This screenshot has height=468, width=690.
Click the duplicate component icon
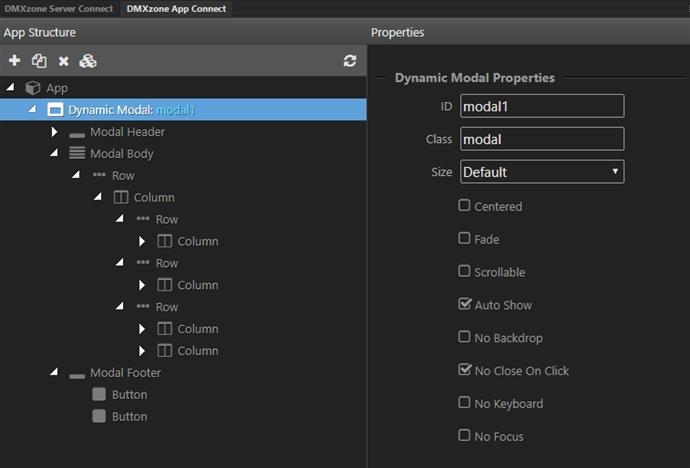click(x=39, y=61)
